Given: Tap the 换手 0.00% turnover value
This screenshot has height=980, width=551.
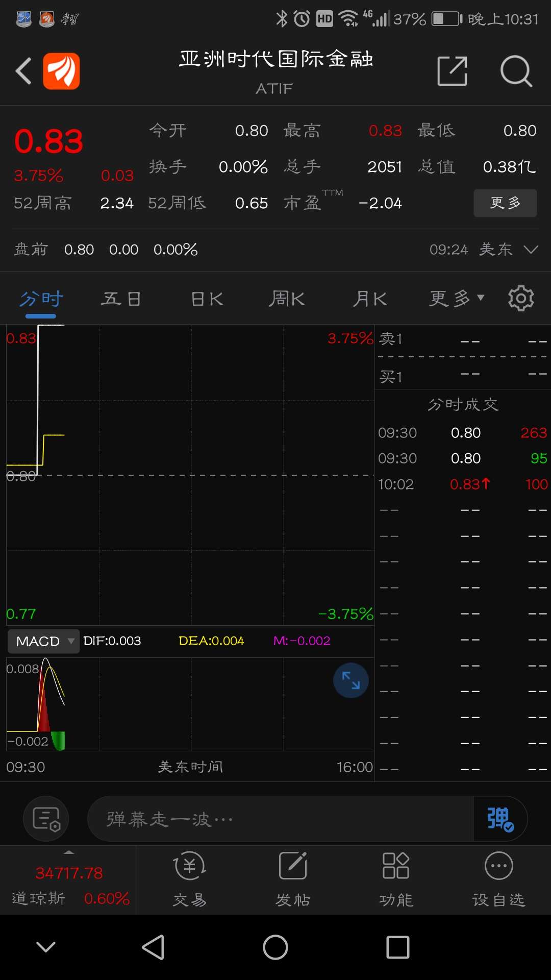Looking at the screenshot, I should 243,167.
